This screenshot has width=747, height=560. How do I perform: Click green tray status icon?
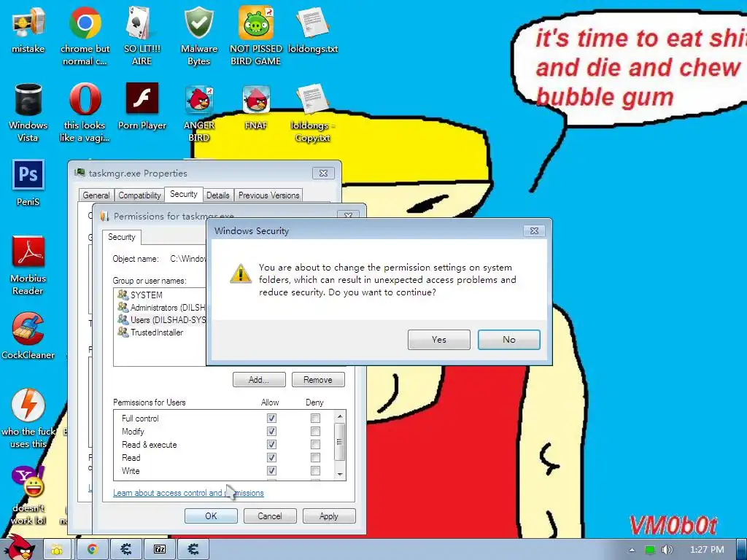click(x=650, y=550)
